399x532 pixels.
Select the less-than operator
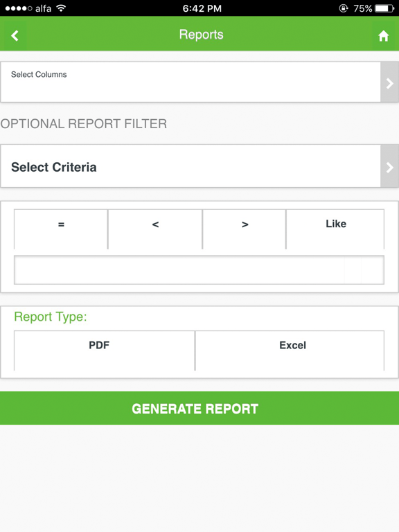coord(155,229)
